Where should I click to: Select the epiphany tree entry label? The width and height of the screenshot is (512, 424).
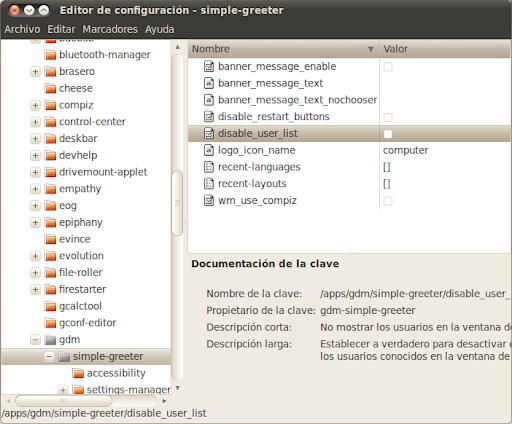pyautogui.click(x=81, y=222)
